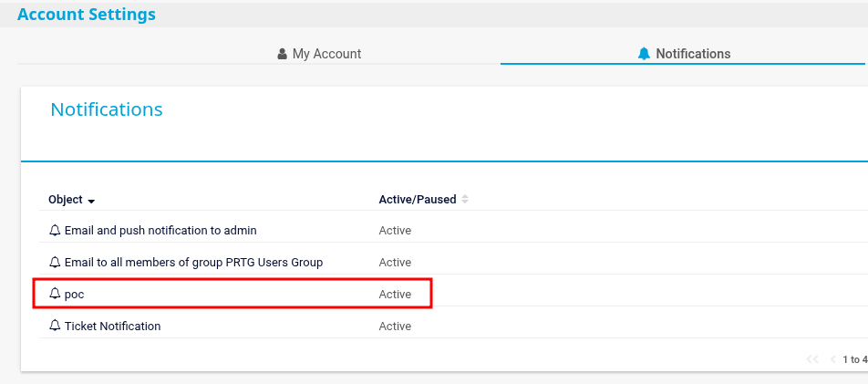Image resolution: width=868 pixels, height=384 pixels.
Task: Open the poc notification
Action: [74, 294]
